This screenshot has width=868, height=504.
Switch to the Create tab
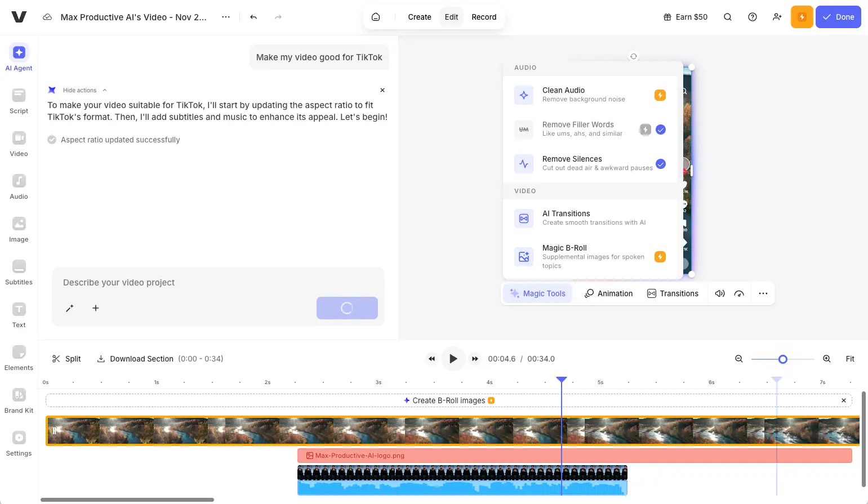coord(419,17)
